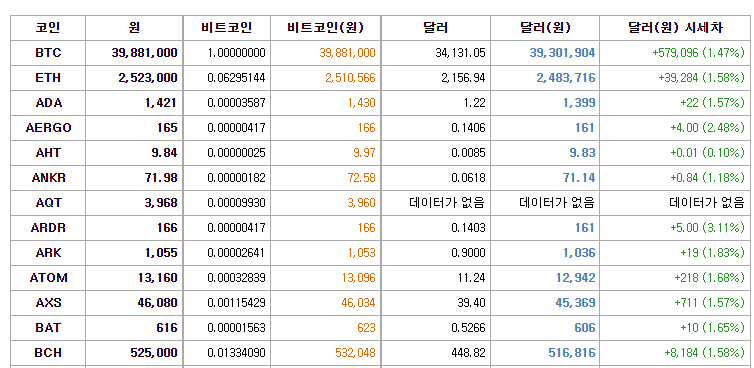Click bitcoin value 0.00003587
Viewport: 754px width, 368px height.
236,103
